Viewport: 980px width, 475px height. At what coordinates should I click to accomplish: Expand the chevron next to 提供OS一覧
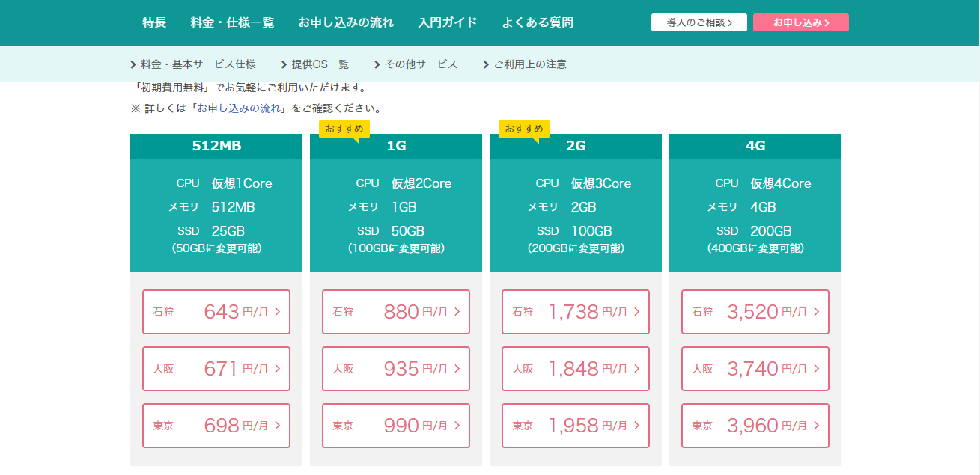tap(283, 64)
